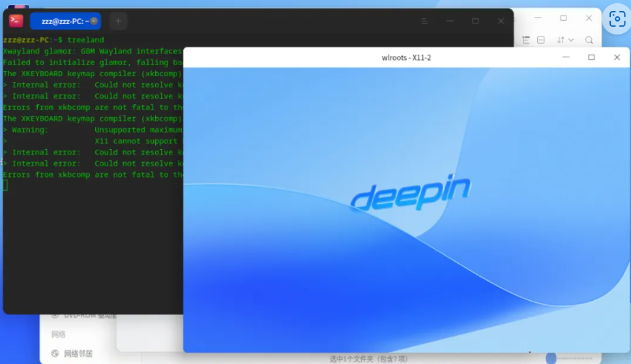The height and width of the screenshot is (364, 631).
Task: Maximize the terminal window
Action: pos(475,21)
